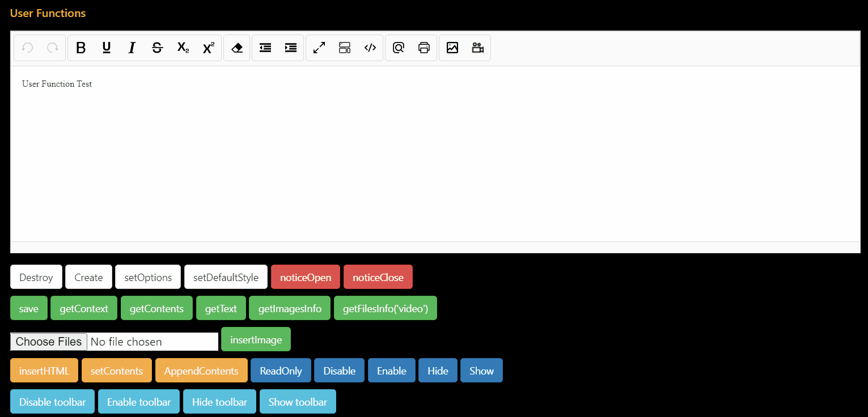
Task: Click the underline icon
Action: click(106, 48)
